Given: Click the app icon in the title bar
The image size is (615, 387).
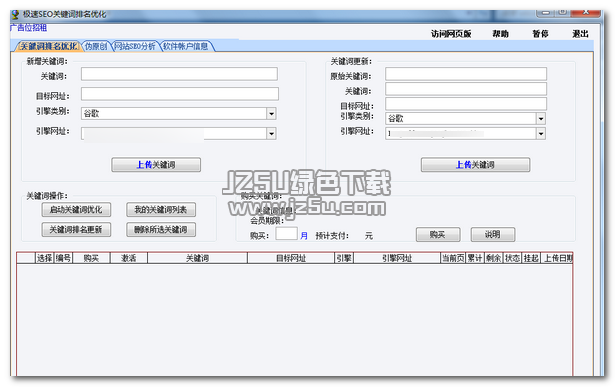Looking at the screenshot, I should [15, 15].
